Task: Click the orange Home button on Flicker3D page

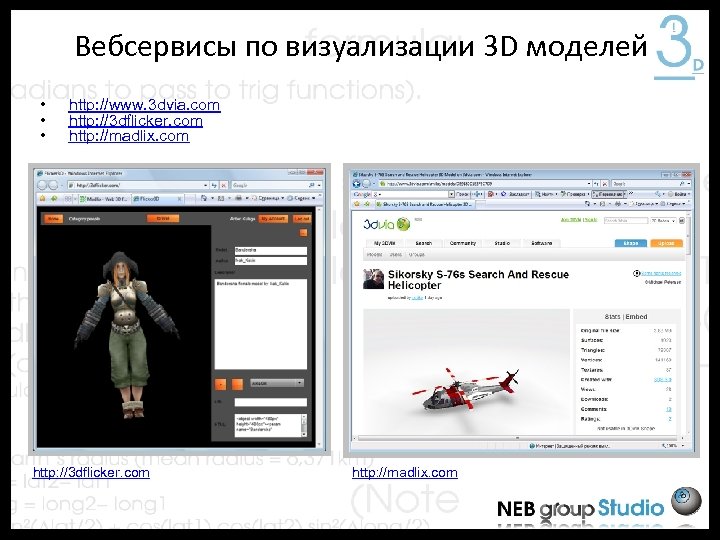Action: [53, 219]
